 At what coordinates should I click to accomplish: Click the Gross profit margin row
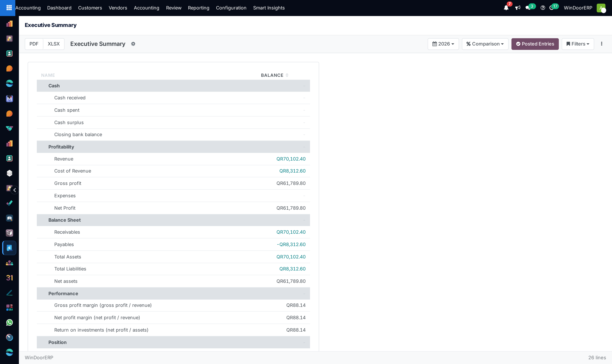point(173,305)
